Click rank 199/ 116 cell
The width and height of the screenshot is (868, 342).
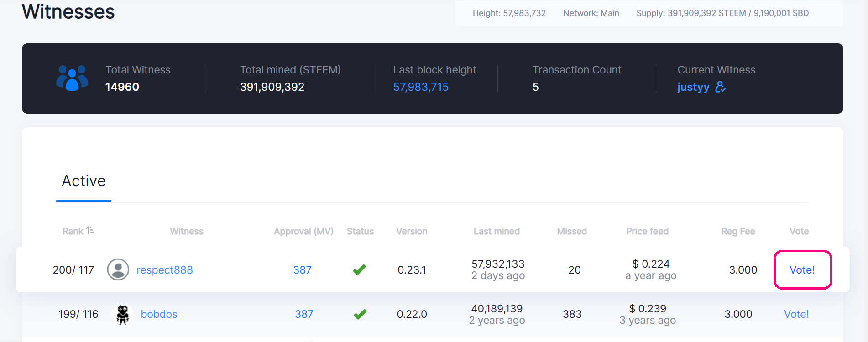pyautogui.click(x=78, y=314)
